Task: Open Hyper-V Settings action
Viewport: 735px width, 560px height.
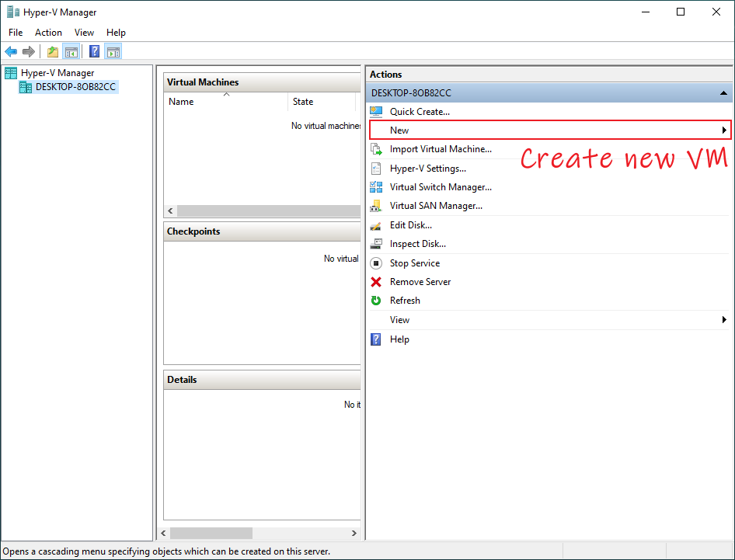Action: coord(428,169)
